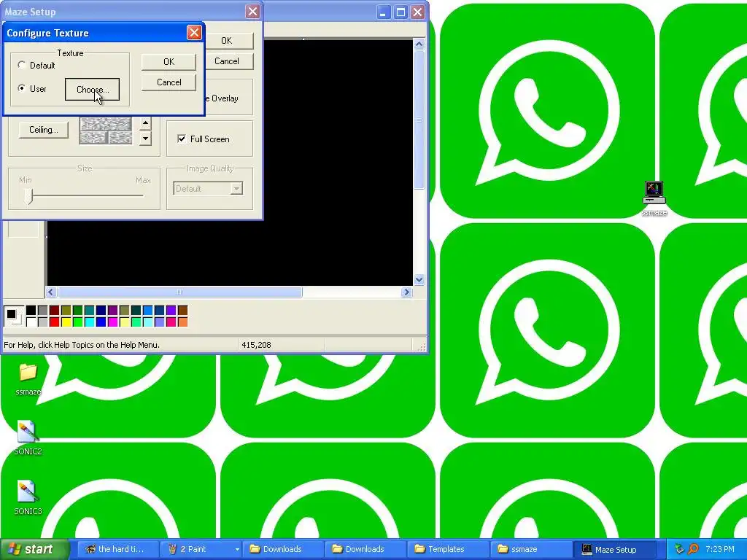The width and height of the screenshot is (747, 560).
Task: Click the Size slider handle
Action: point(29,195)
